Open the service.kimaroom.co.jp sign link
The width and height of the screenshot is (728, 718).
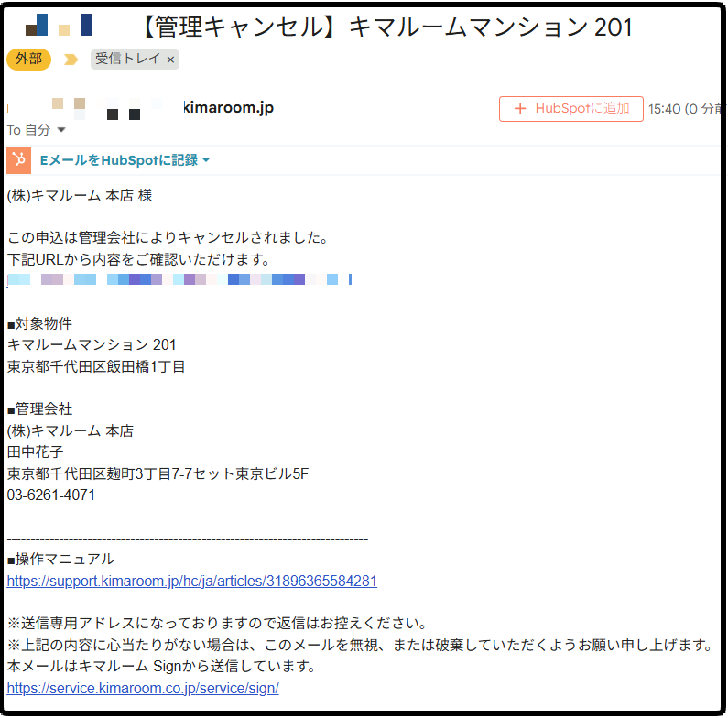coord(143,688)
